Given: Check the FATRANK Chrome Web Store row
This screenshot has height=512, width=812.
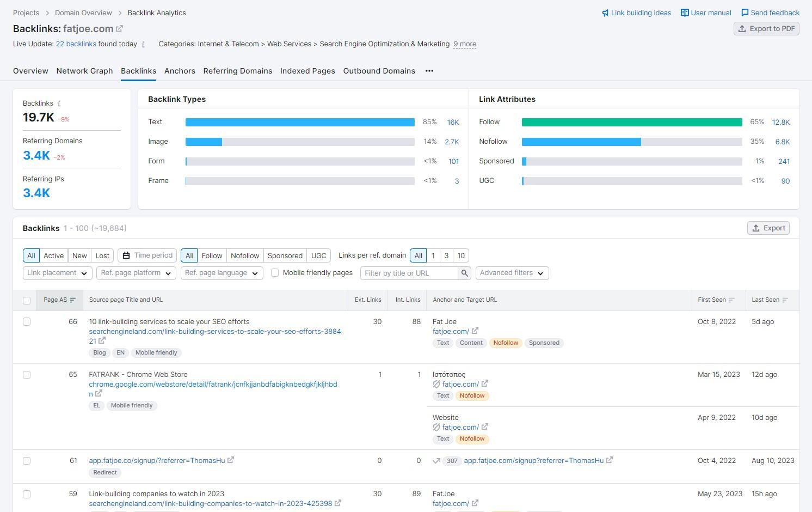Looking at the screenshot, I should coord(27,375).
